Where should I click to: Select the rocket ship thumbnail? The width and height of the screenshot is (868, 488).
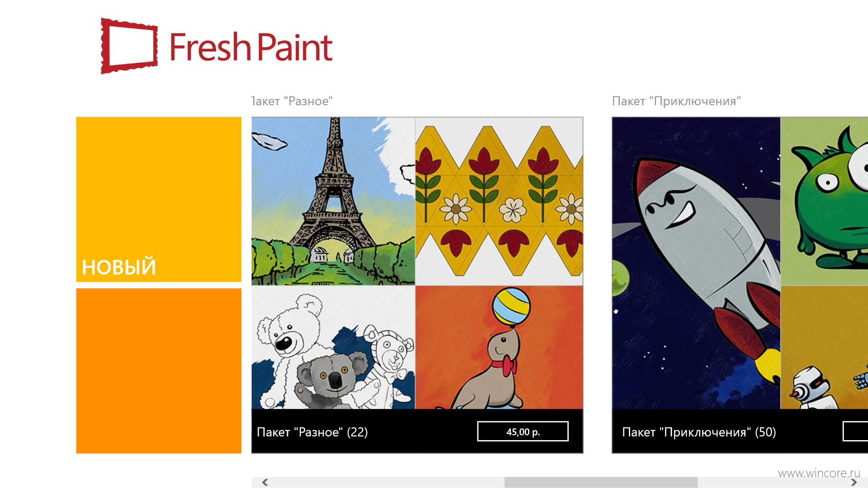pos(696,263)
